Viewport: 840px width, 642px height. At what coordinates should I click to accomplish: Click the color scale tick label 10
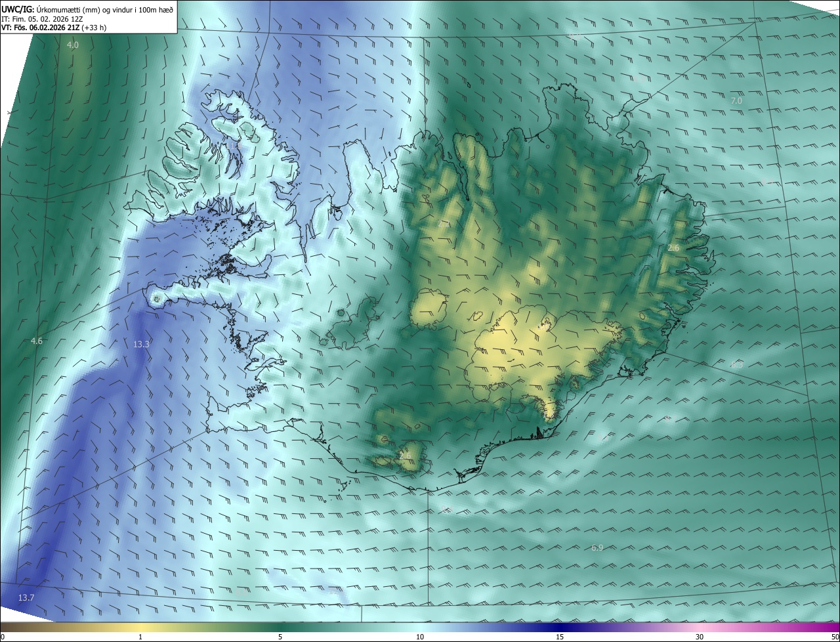pyautogui.click(x=420, y=637)
